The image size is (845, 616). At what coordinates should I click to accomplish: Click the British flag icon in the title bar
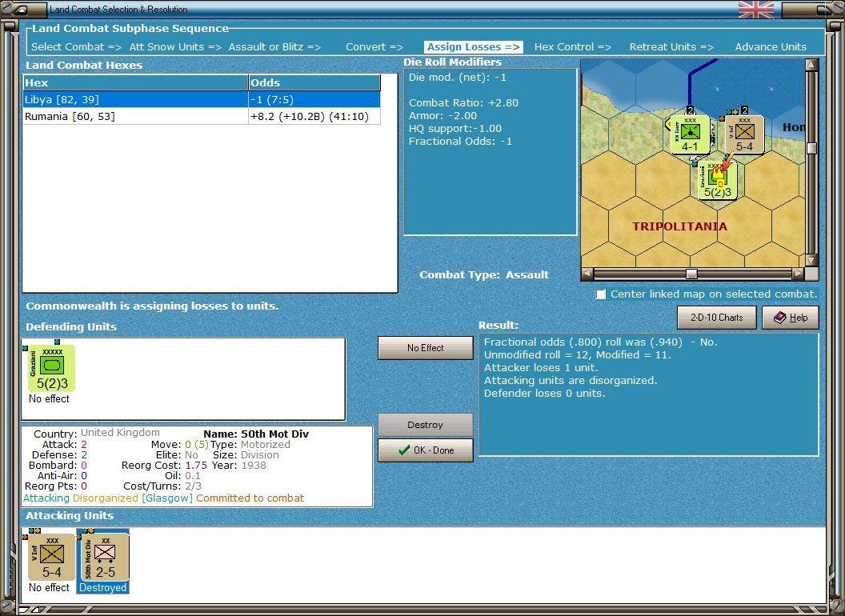tap(756, 10)
